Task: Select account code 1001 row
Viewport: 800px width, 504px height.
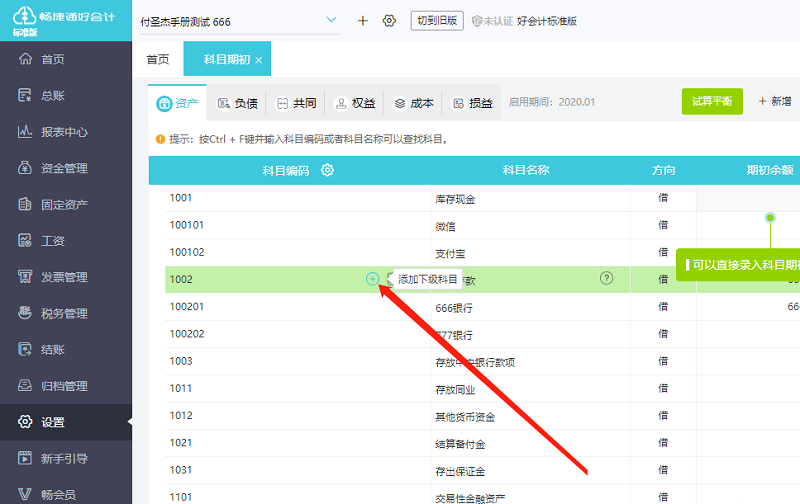Action: point(181,198)
